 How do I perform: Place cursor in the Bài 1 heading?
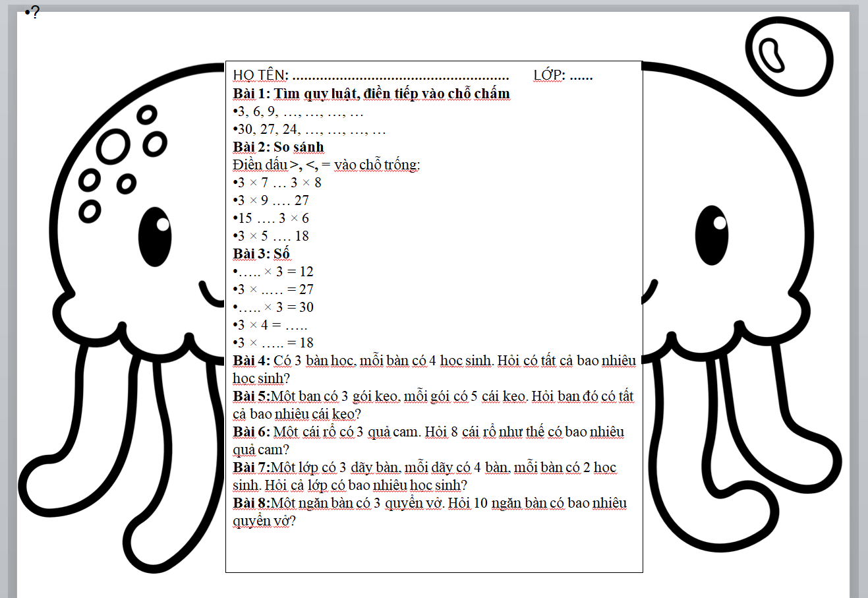click(x=371, y=94)
